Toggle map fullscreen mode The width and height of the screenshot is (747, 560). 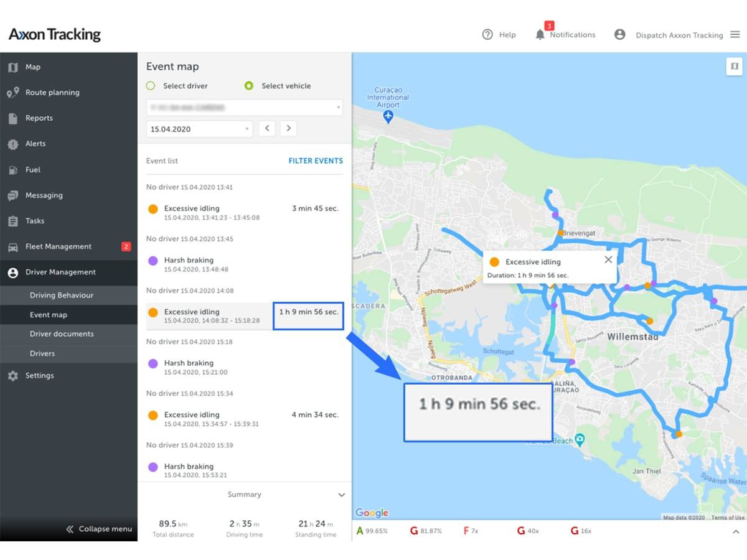(735, 65)
